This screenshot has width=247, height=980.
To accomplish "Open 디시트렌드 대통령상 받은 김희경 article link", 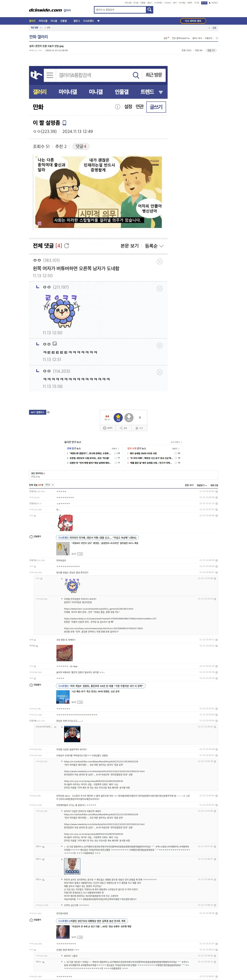I will 92,921.
